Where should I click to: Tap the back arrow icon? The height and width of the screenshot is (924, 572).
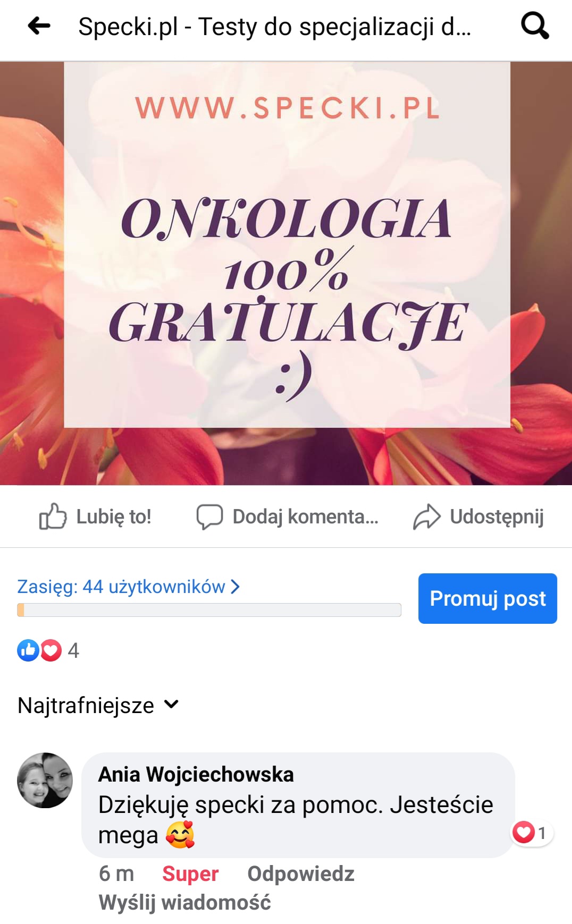39,26
